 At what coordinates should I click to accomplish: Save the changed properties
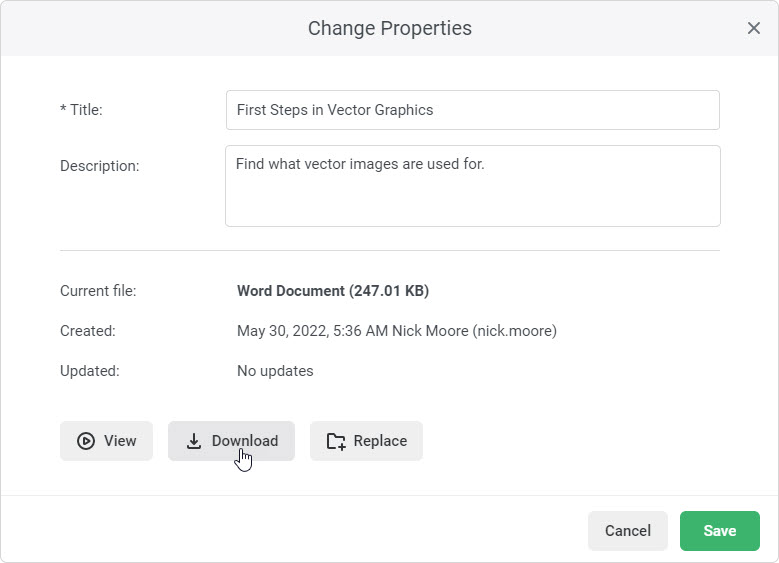pyautogui.click(x=719, y=531)
